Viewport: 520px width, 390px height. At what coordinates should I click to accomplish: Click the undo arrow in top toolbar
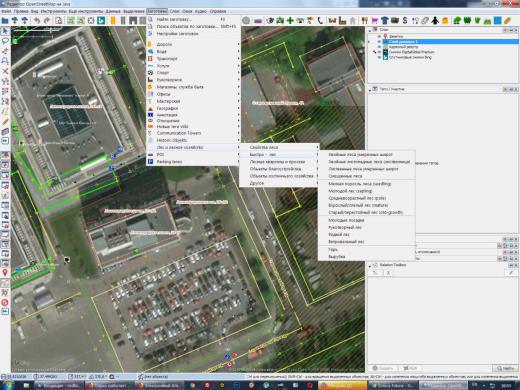pyautogui.click(x=37, y=20)
